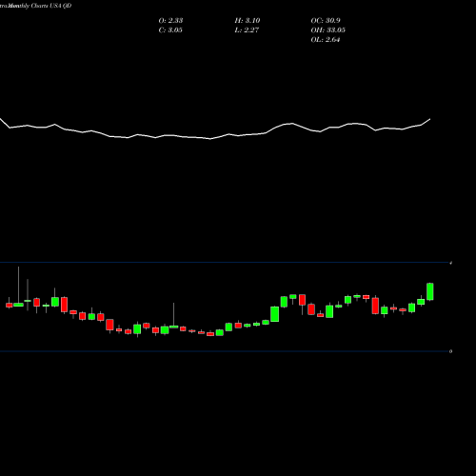Image resolution: width=476 pixels, height=476 pixels.
Task: Click the right end of the white line
Action: point(430,119)
